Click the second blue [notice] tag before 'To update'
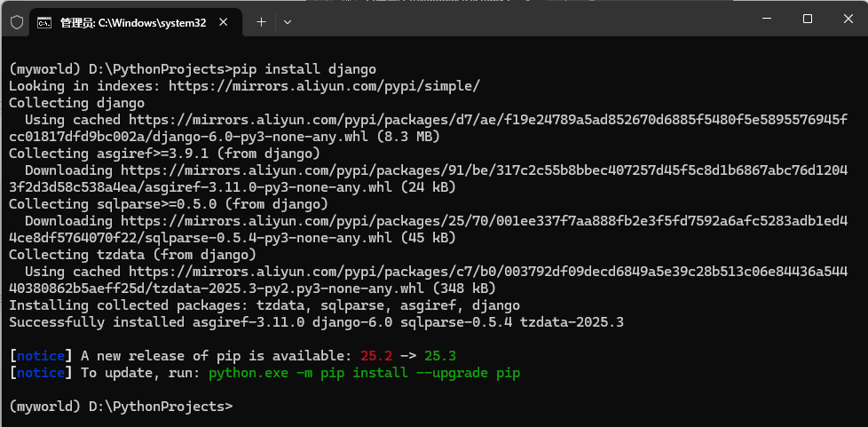 [41, 373]
